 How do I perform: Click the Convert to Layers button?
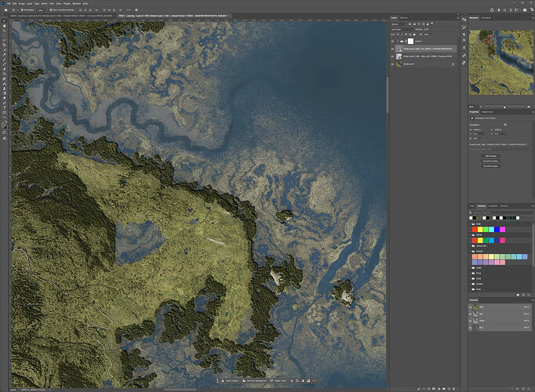tap(490, 166)
